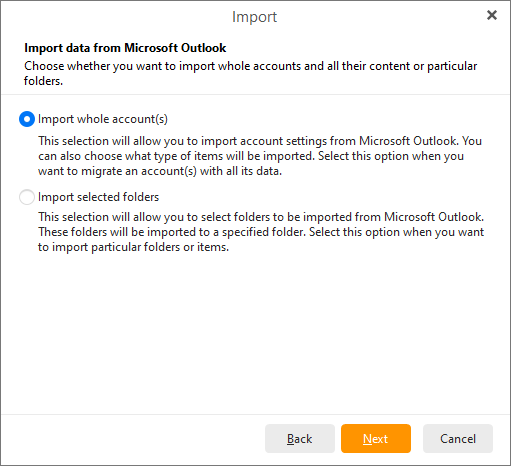511x466 pixels.
Task: Choose the Import selected folders radio button
Action: pos(27,197)
